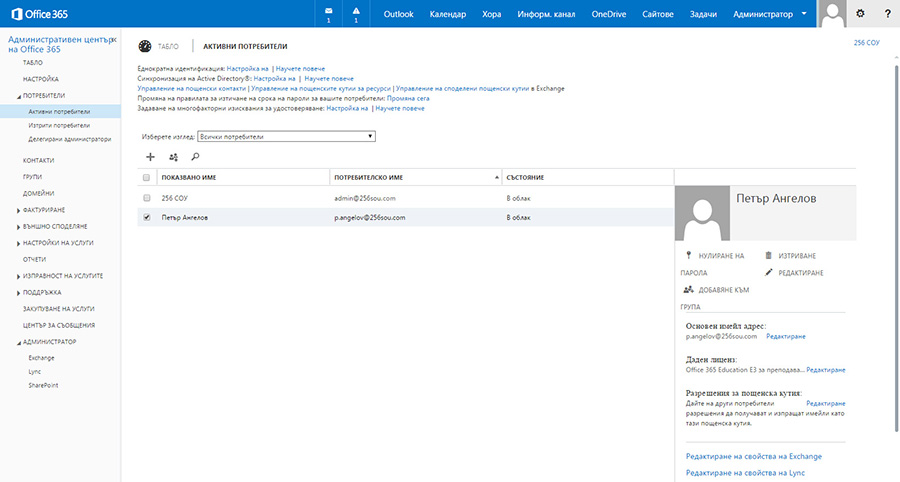Image resolution: width=900 pixels, height=482 pixels.
Task: Open Lync admin in sidebar
Action: [34, 372]
